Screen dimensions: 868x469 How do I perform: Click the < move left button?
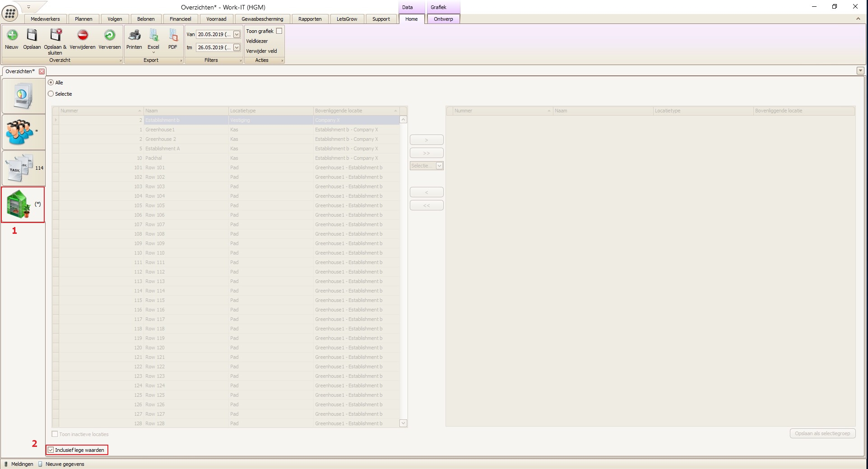427,192
